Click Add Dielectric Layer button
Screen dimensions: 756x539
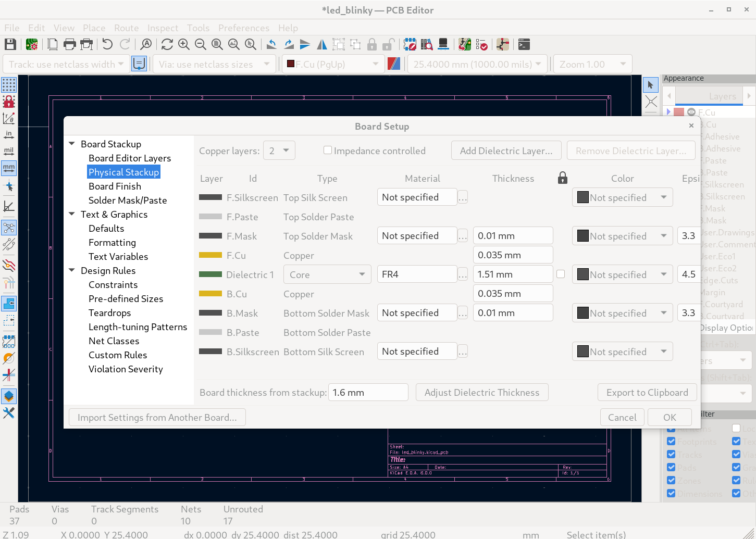coord(505,151)
